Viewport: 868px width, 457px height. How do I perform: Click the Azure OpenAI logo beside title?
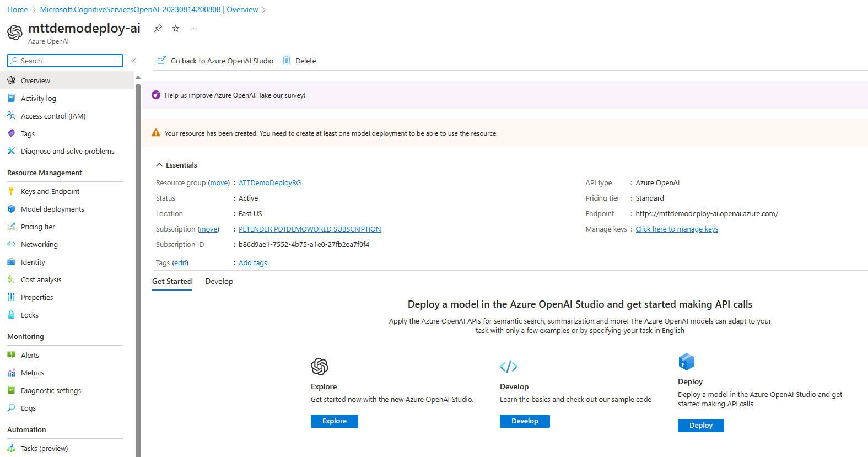click(15, 33)
